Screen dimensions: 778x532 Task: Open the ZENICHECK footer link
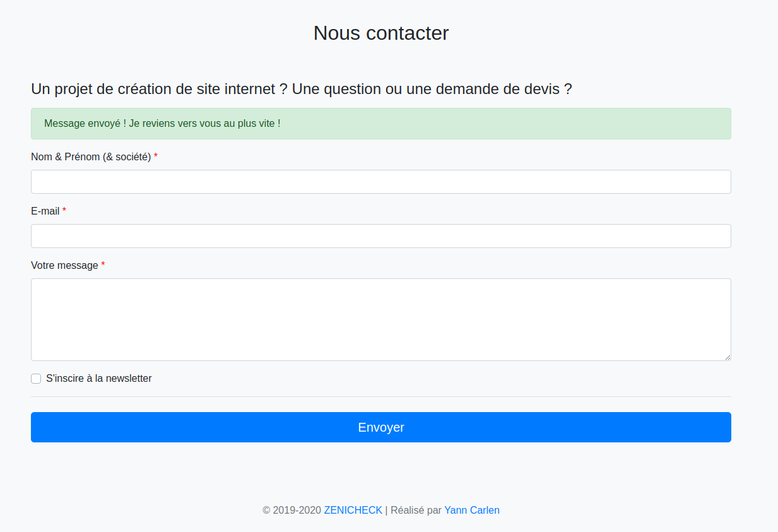click(x=353, y=510)
